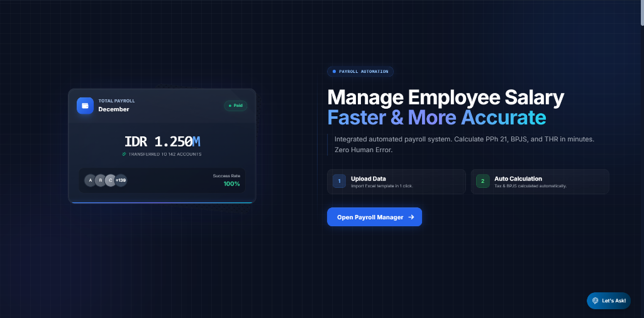Click 'Import Excel template in 1 click' text
Viewport: 644px width, 318px height.
pos(382,186)
